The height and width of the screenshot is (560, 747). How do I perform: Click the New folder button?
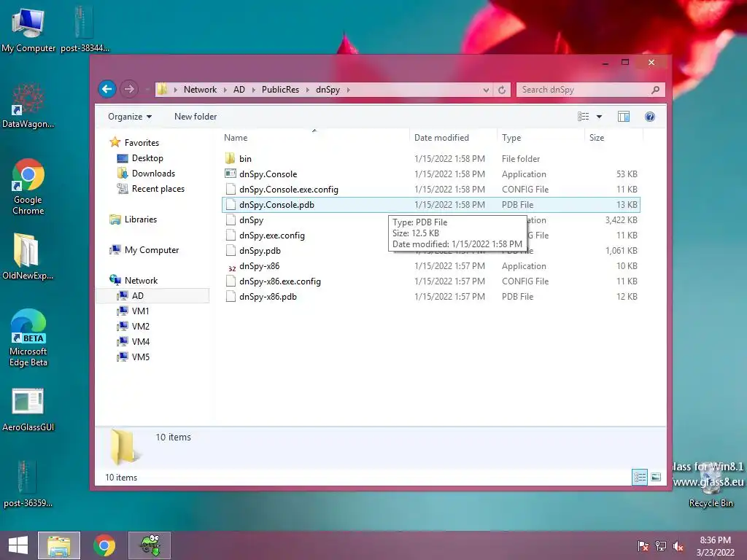[196, 117]
